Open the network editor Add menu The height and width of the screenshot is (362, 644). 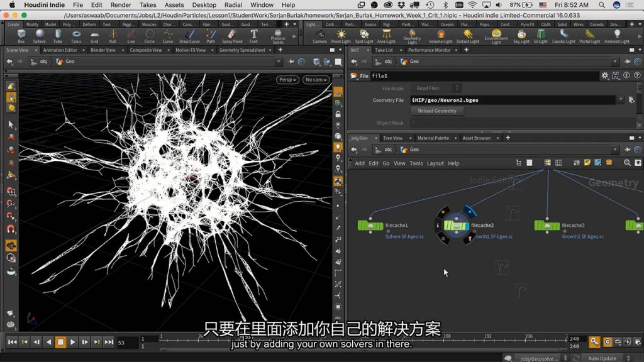359,163
